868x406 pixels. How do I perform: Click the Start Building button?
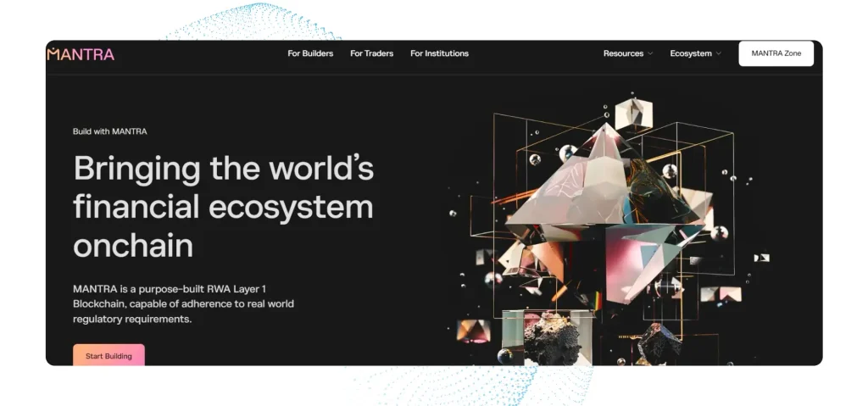pos(109,355)
